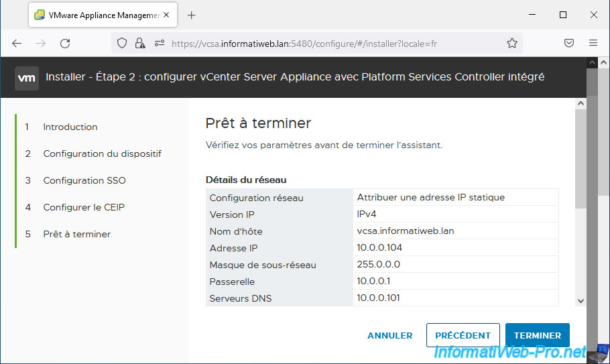Open a new browser tab
The width and height of the screenshot is (610, 364).
(x=192, y=15)
